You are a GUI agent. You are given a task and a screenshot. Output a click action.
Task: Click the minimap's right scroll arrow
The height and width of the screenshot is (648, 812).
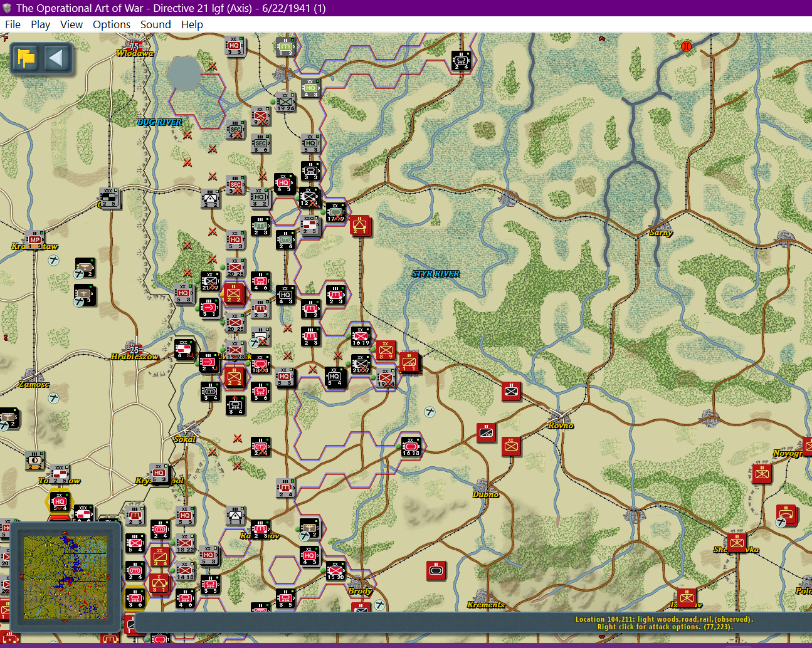click(x=108, y=577)
